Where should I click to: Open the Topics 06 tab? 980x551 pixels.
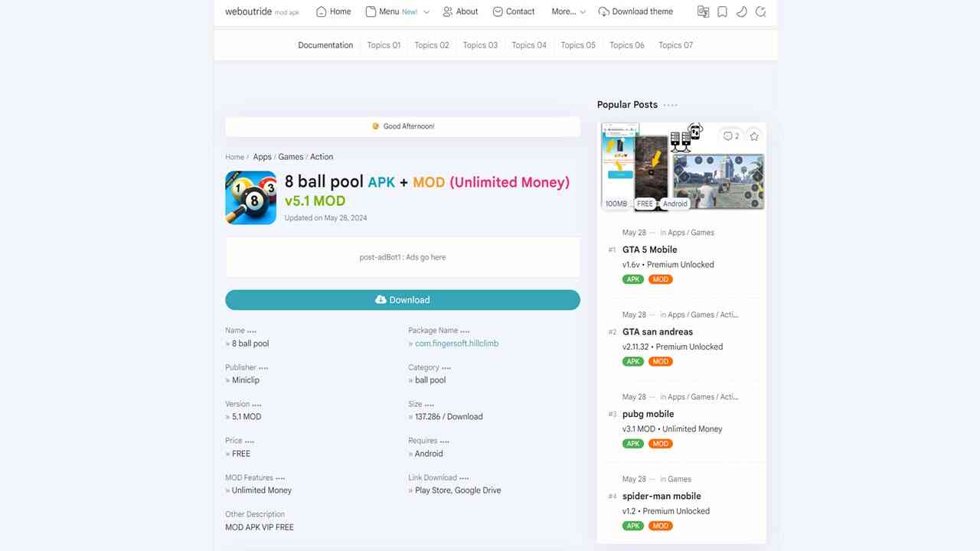pyautogui.click(x=627, y=45)
